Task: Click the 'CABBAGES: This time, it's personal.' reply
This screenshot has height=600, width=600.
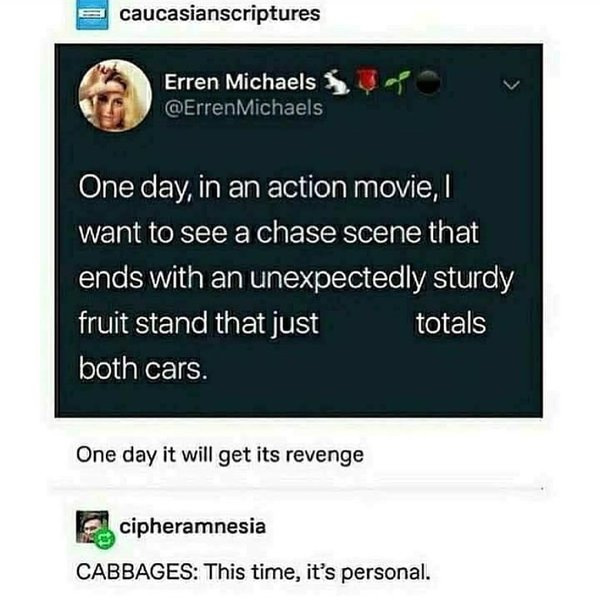Action: [x=253, y=572]
